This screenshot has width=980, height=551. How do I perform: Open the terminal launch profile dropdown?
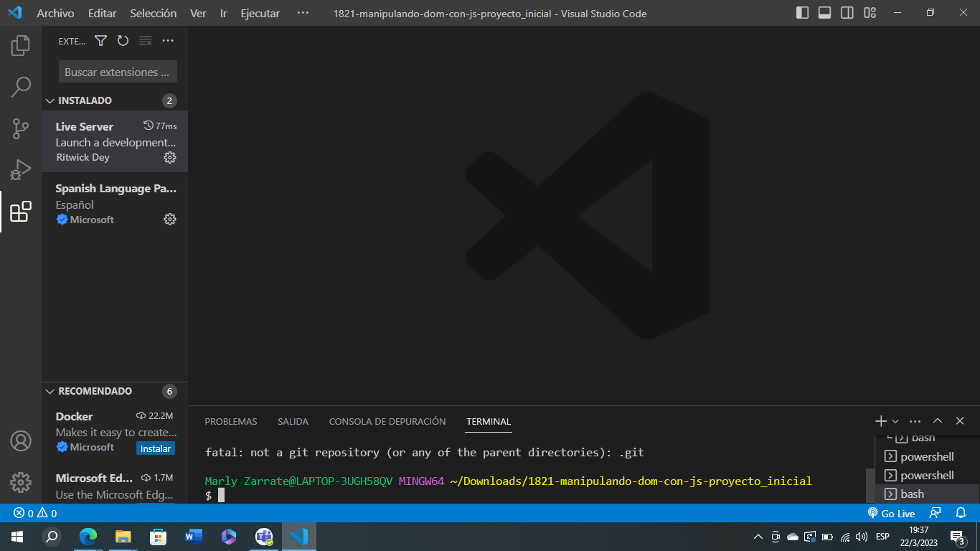point(895,421)
